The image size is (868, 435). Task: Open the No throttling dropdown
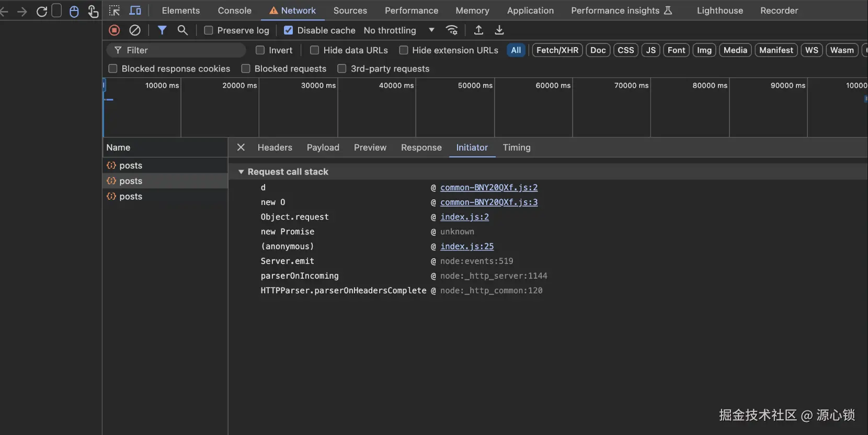coord(399,30)
